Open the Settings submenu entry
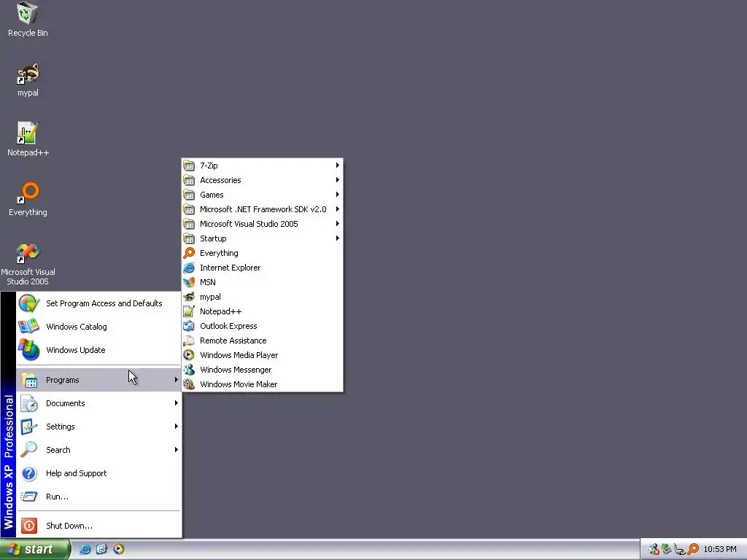The height and width of the screenshot is (560, 747). (x=98, y=427)
